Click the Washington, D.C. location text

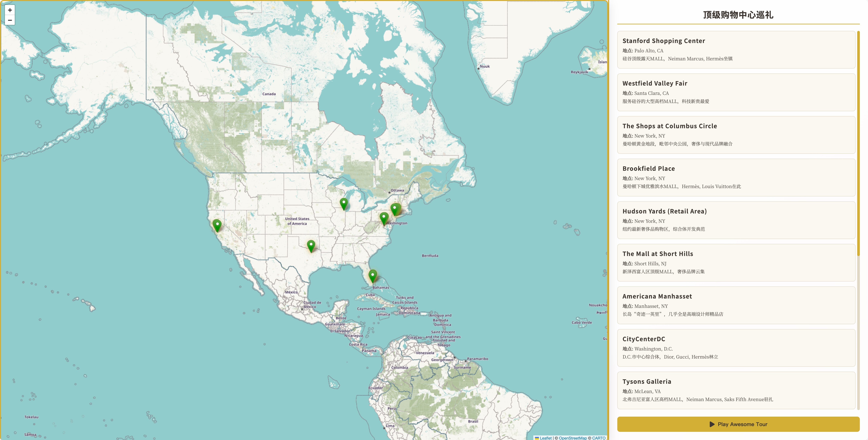pyautogui.click(x=653, y=349)
